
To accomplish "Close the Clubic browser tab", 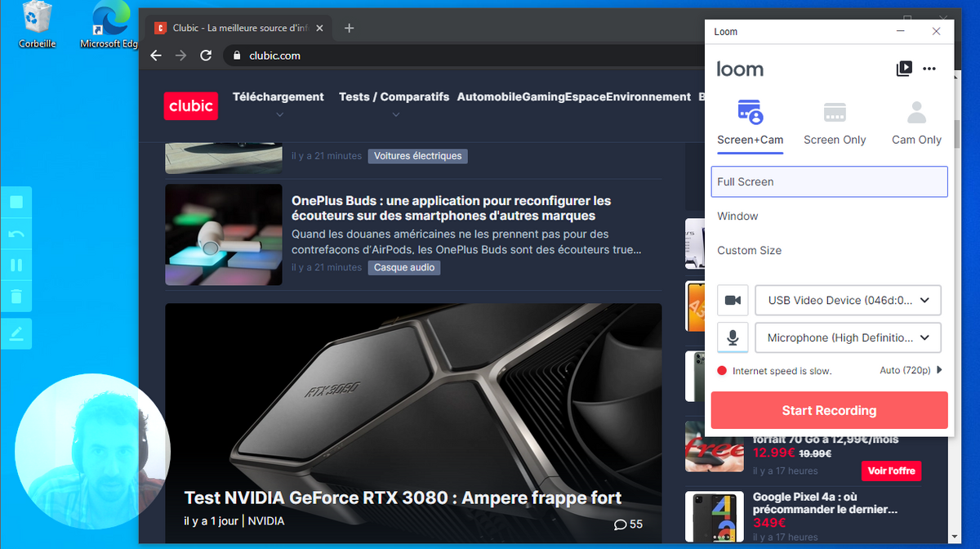I will (319, 28).
